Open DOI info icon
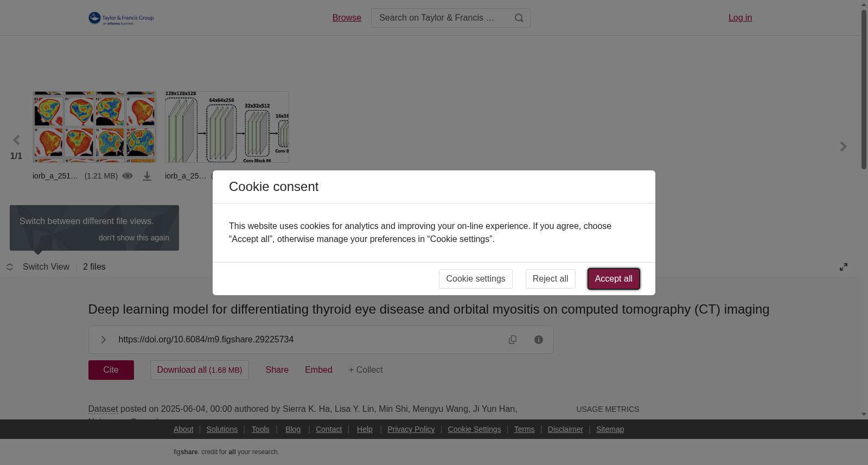 [x=539, y=340]
